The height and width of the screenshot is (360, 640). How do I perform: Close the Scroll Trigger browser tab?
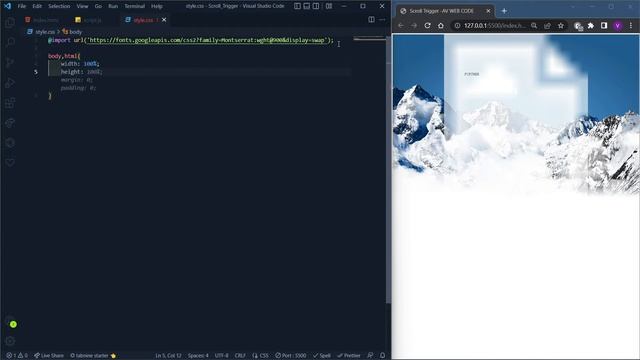click(x=488, y=11)
